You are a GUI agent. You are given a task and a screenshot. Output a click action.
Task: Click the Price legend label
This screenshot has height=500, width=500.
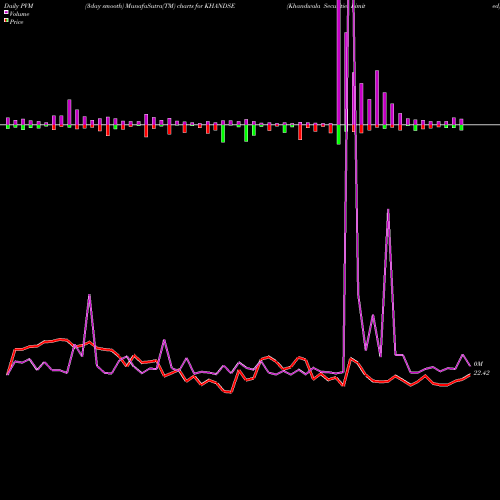pyautogui.click(x=16, y=22)
